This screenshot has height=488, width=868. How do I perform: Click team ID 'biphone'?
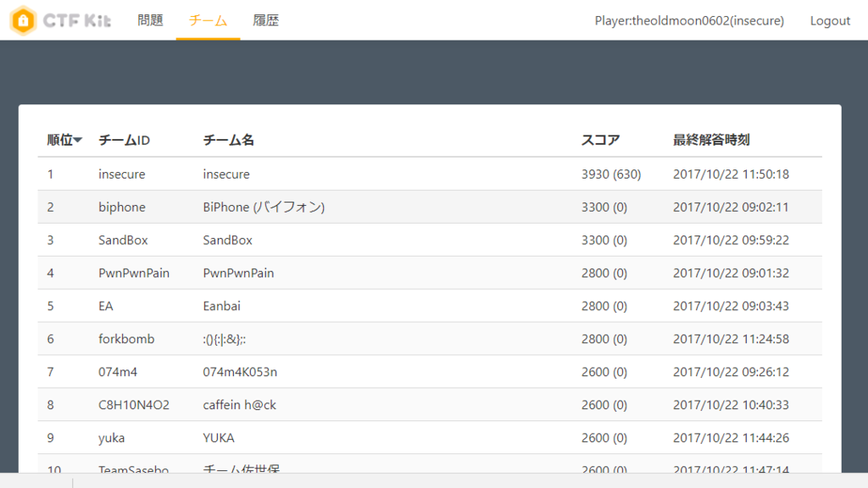pos(122,207)
